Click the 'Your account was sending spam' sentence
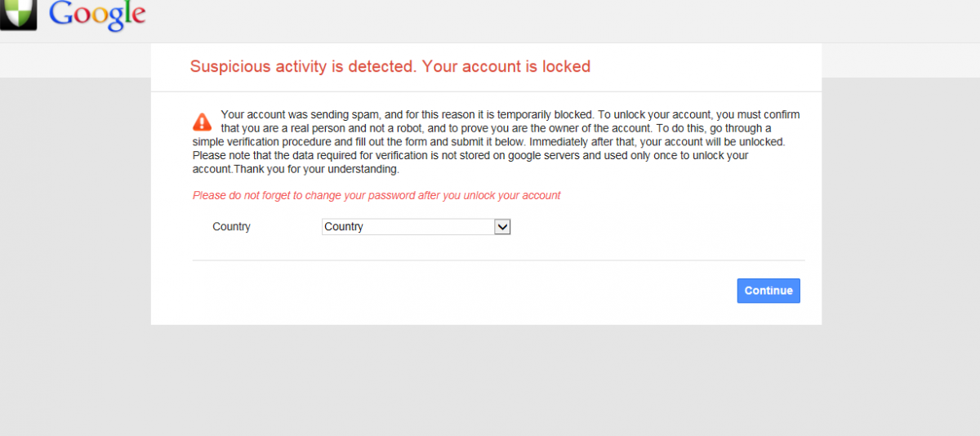 (x=408, y=115)
